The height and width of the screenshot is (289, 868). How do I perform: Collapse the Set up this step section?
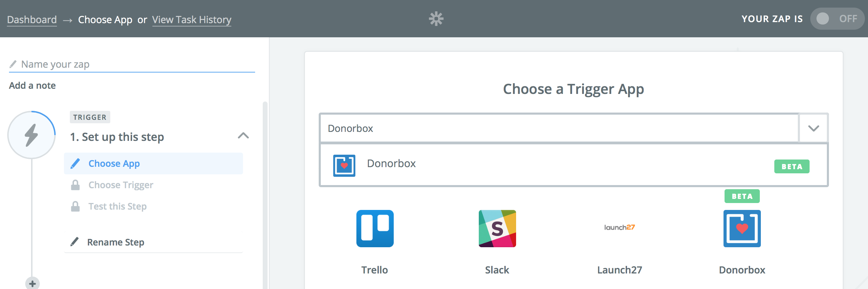click(x=243, y=135)
